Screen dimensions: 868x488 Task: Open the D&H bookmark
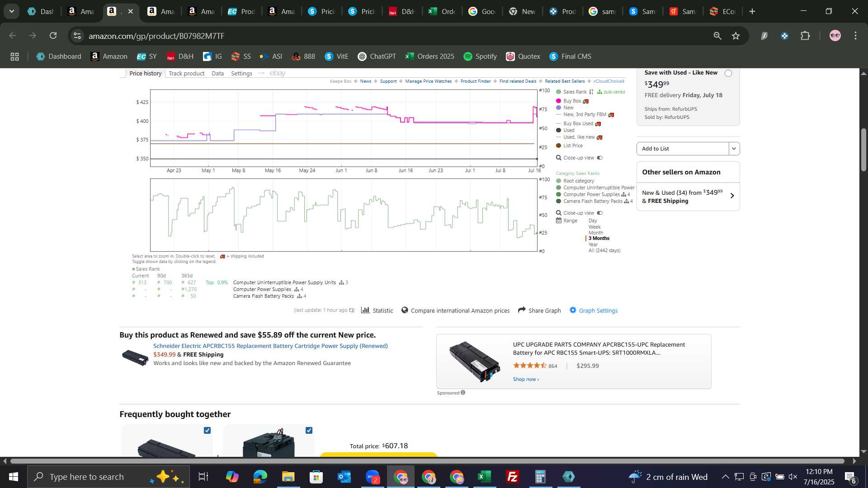tap(180, 56)
